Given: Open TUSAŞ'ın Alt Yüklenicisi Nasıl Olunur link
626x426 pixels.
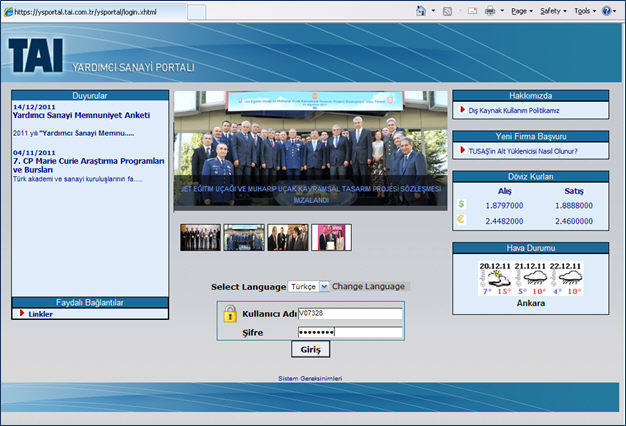Looking at the screenshot, I should coord(523,151).
